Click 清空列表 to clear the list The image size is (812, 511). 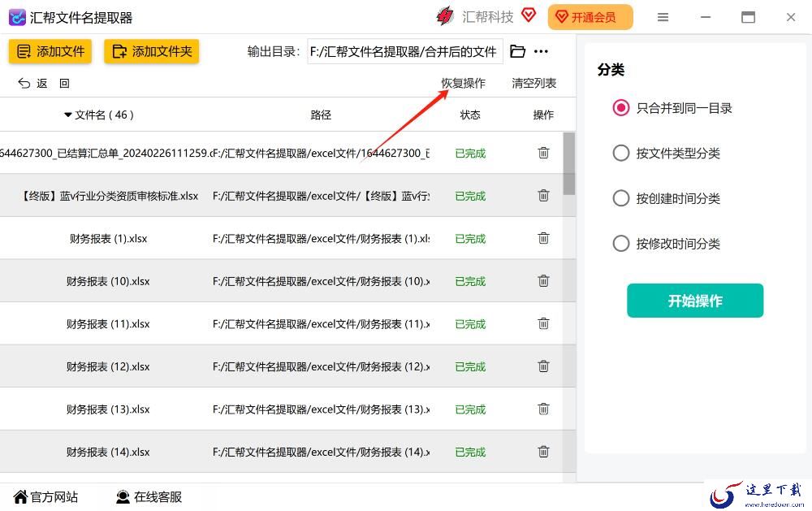[534, 83]
